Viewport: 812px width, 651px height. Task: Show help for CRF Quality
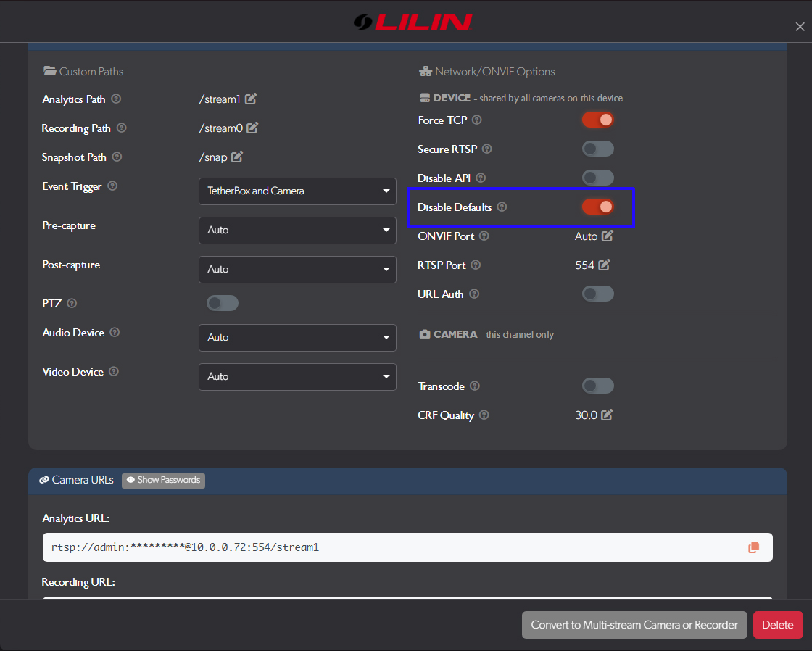(x=484, y=415)
